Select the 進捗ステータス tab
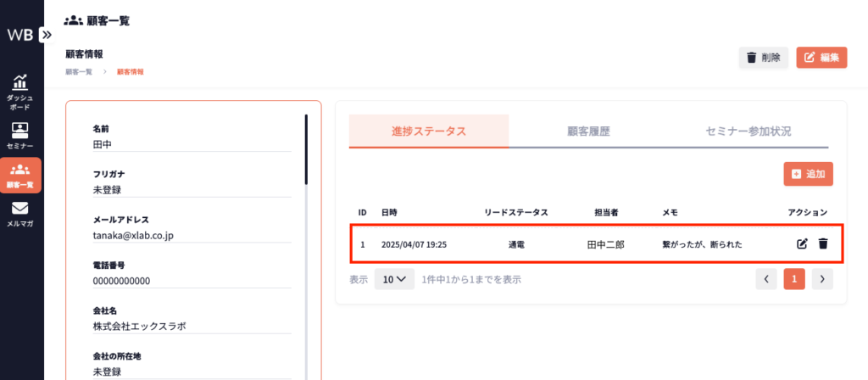Image resolution: width=868 pixels, height=380 pixels. 429,131
